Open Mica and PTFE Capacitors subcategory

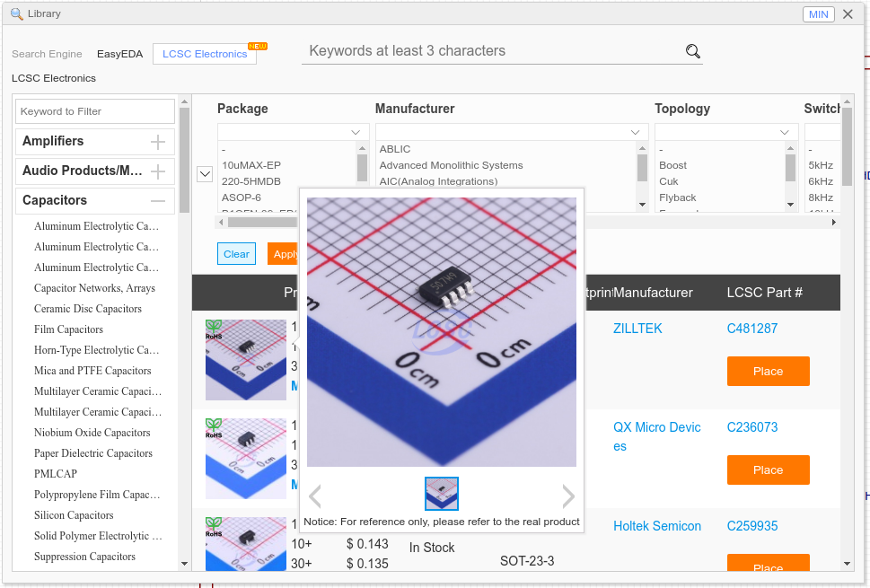coord(92,371)
